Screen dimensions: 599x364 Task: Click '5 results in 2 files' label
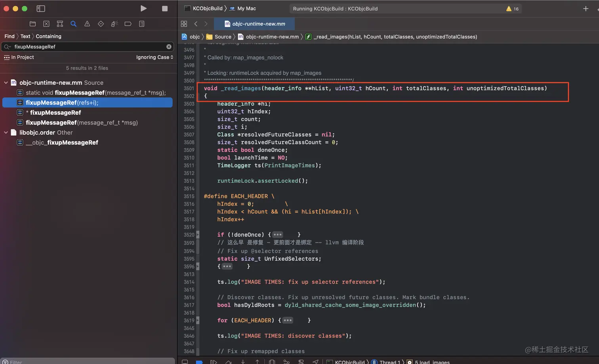click(87, 68)
